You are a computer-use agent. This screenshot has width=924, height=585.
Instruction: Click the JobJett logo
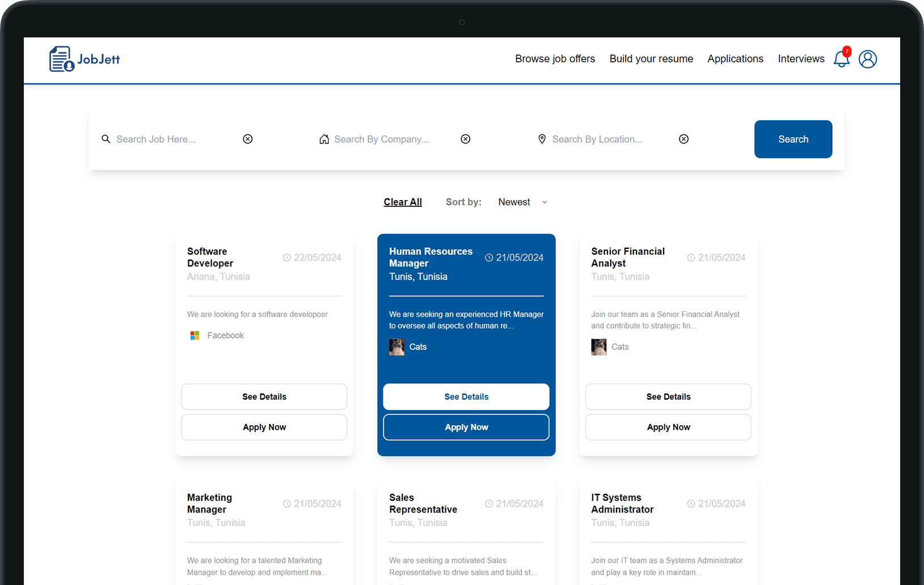tap(85, 59)
